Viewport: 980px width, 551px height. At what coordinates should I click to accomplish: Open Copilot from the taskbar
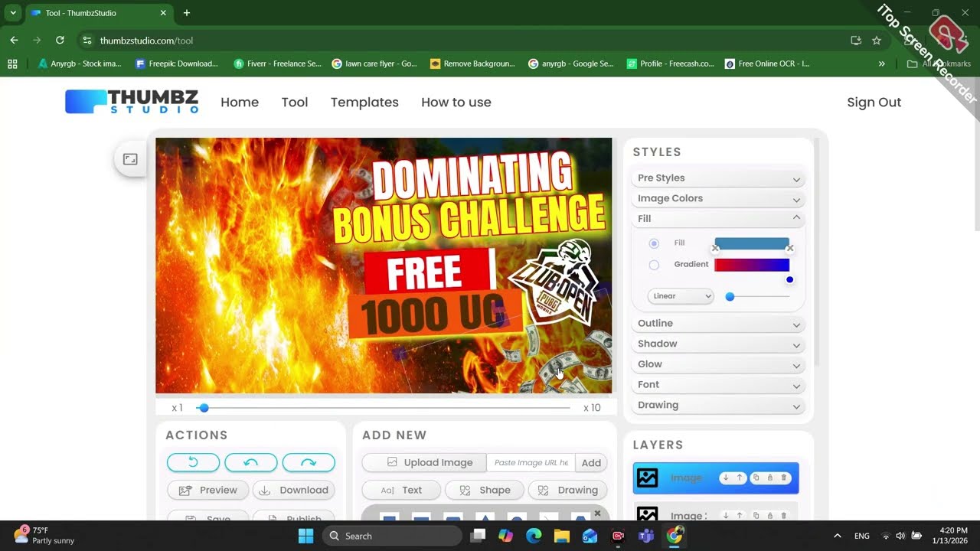(505, 536)
